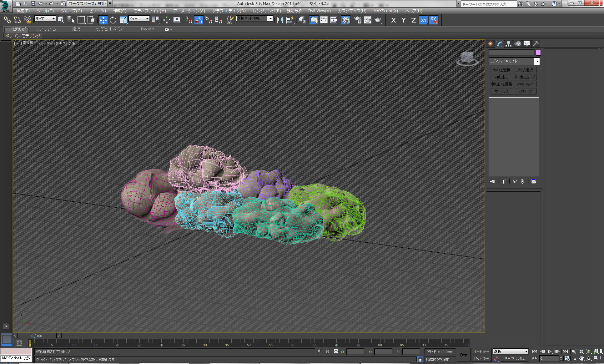
Task: Open the Curve Editor icon
Action: (x=324, y=20)
